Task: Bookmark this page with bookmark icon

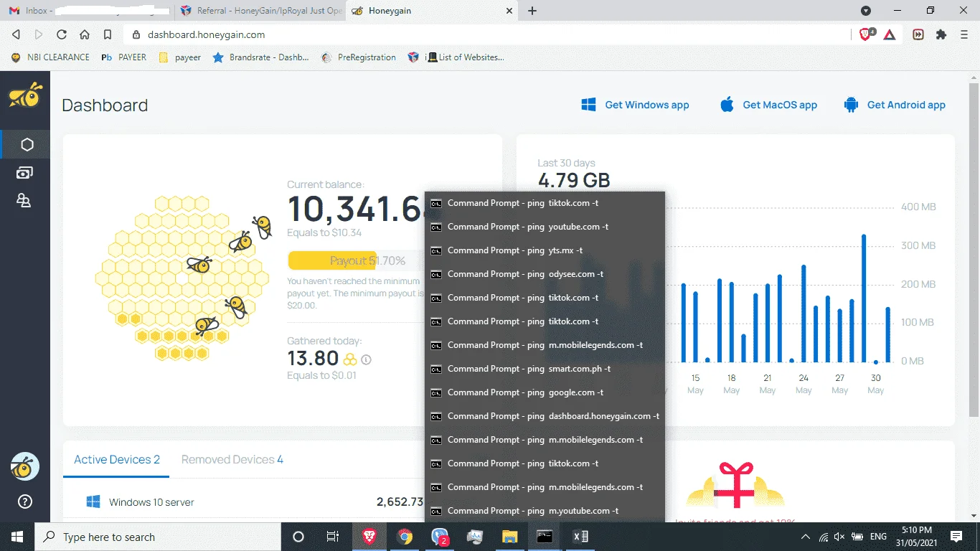Action: (x=108, y=34)
